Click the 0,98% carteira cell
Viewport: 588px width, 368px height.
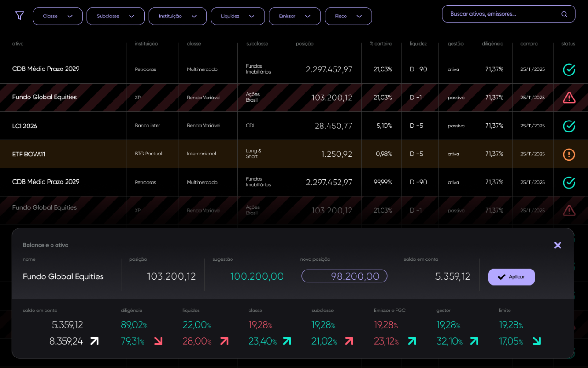[x=384, y=154]
